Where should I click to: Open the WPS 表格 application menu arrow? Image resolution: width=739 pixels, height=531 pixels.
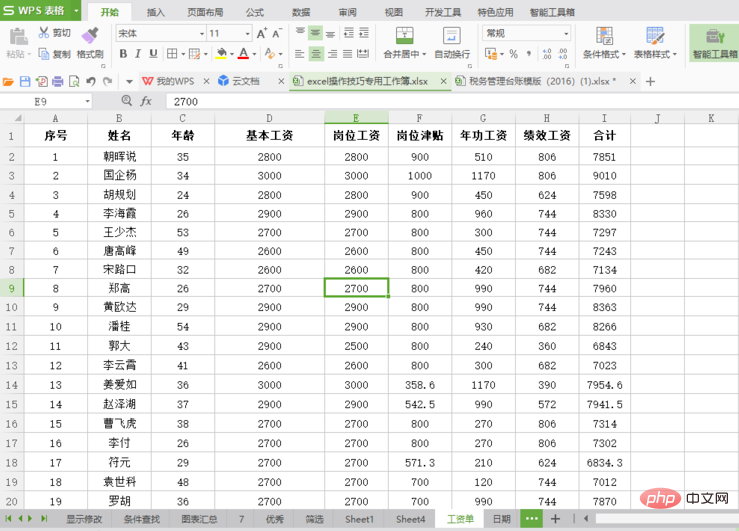76,10
